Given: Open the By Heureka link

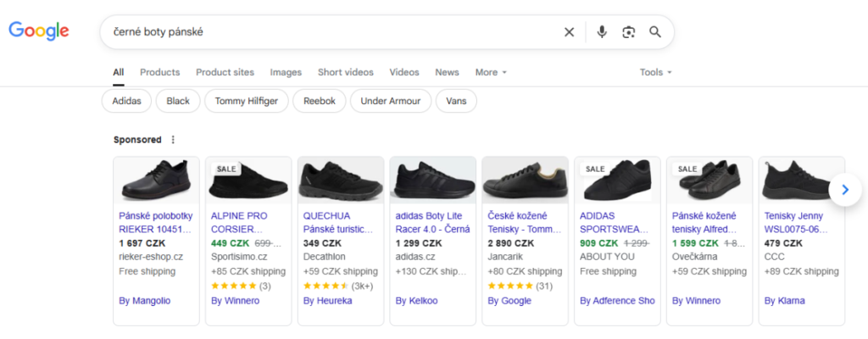Looking at the screenshot, I should (328, 301).
